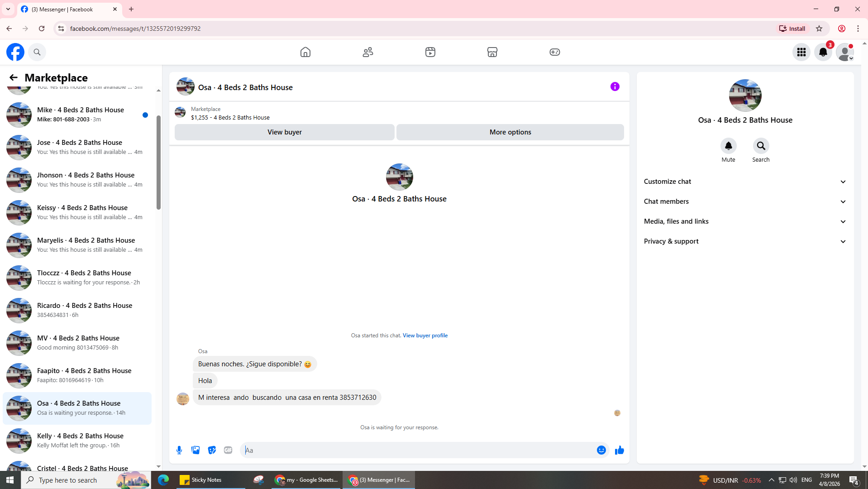This screenshot has height=489, width=868.
Task: Expand Privacy & support section
Action: click(745, 241)
